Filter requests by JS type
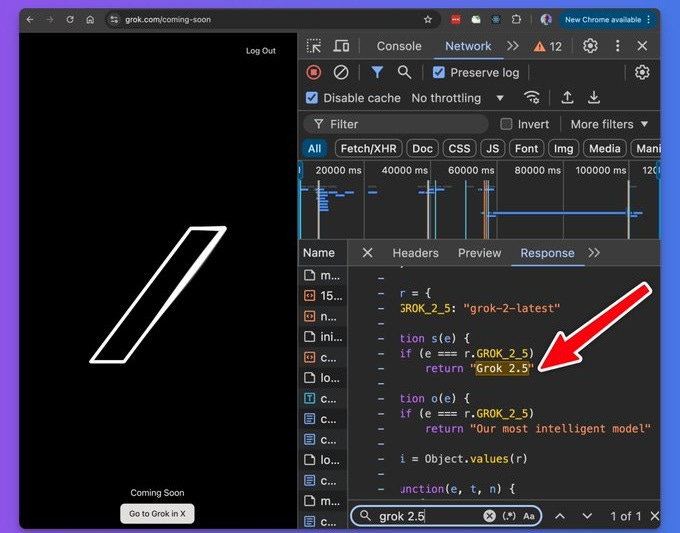 coord(492,149)
